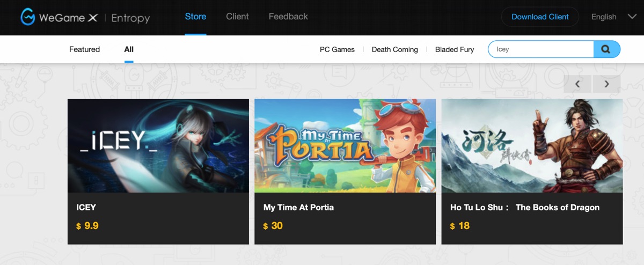Select the All tab
The height and width of the screenshot is (265, 644).
pyautogui.click(x=129, y=49)
